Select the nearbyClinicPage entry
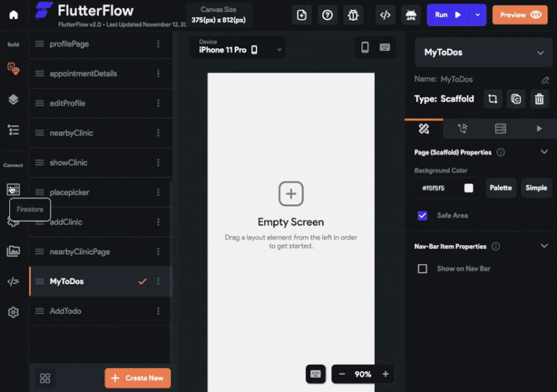557x392 pixels. (x=101, y=252)
